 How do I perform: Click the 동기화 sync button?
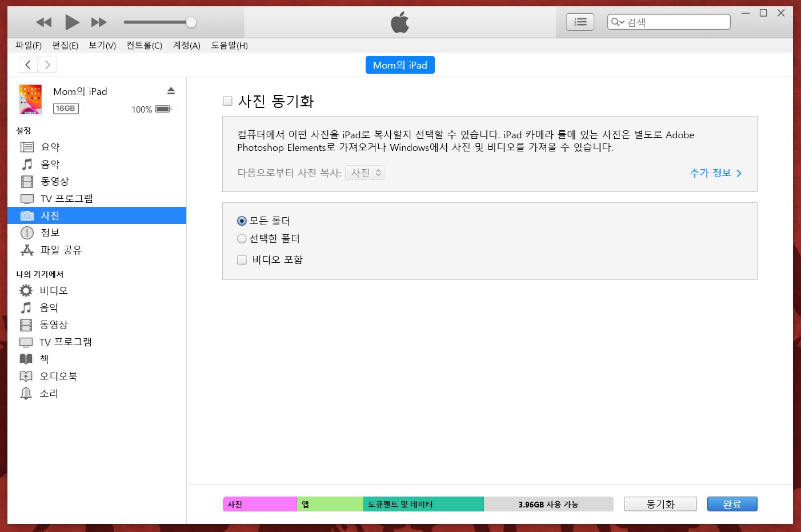pos(660,504)
